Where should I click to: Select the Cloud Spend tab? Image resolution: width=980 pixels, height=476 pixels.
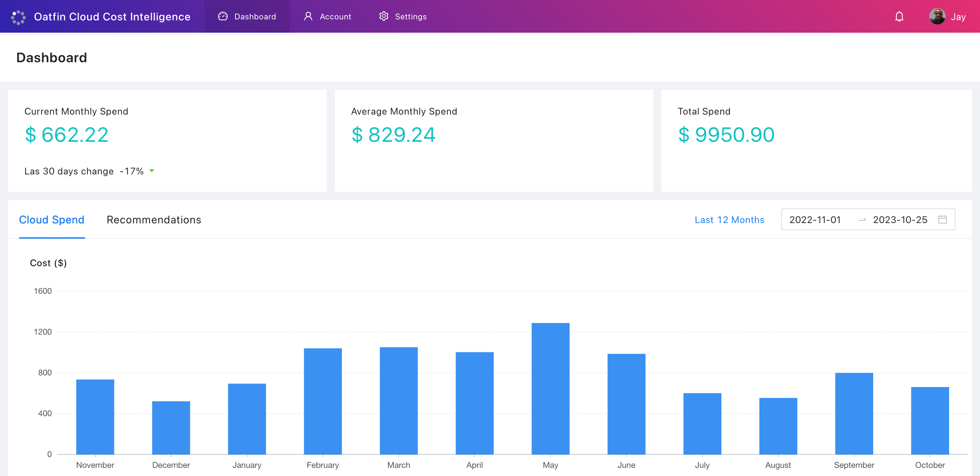51,219
